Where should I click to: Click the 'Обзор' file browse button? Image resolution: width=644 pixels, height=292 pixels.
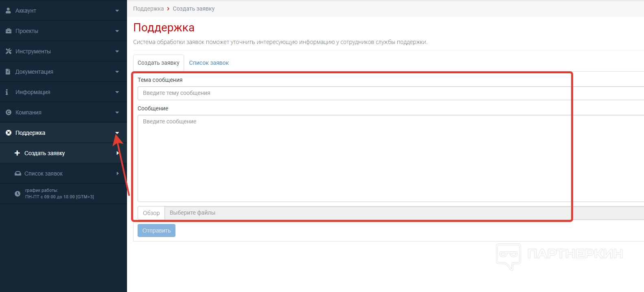coord(151,213)
